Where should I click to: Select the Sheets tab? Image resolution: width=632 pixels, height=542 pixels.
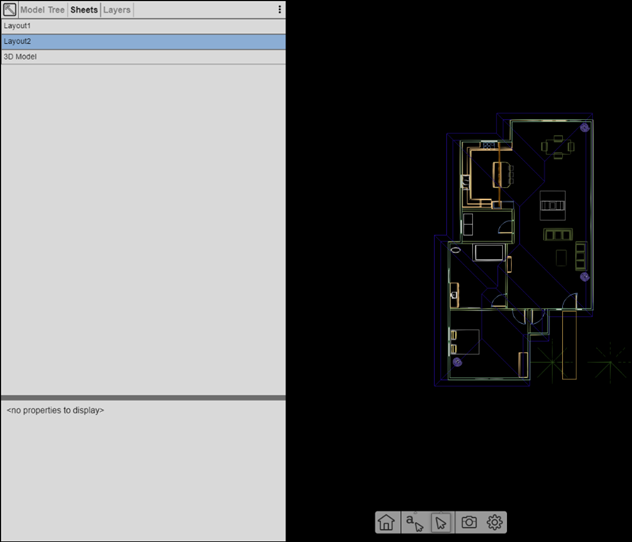coord(84,9)
